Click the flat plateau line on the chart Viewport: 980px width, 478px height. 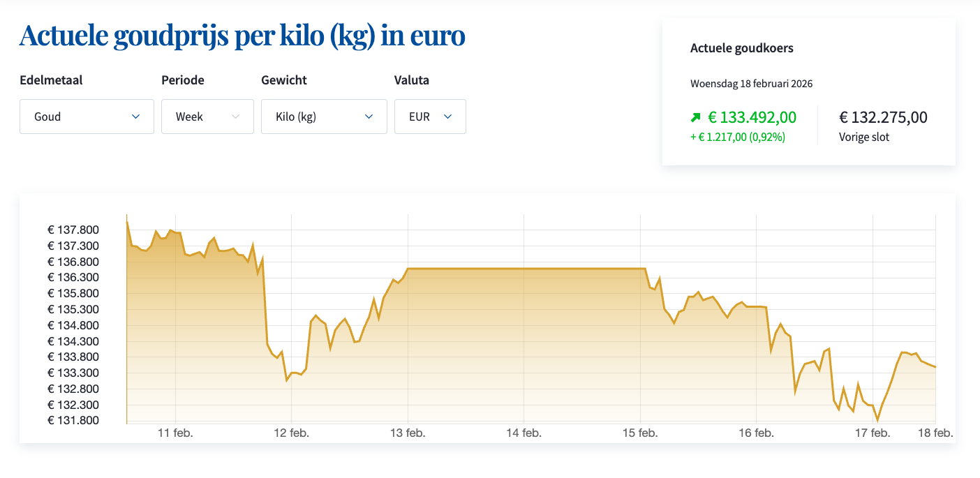click(x=524, y=269)
